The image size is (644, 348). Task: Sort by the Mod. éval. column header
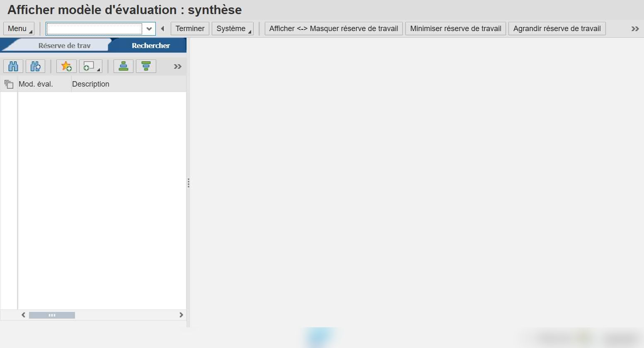pyautogui.click(x=44, y=84)
